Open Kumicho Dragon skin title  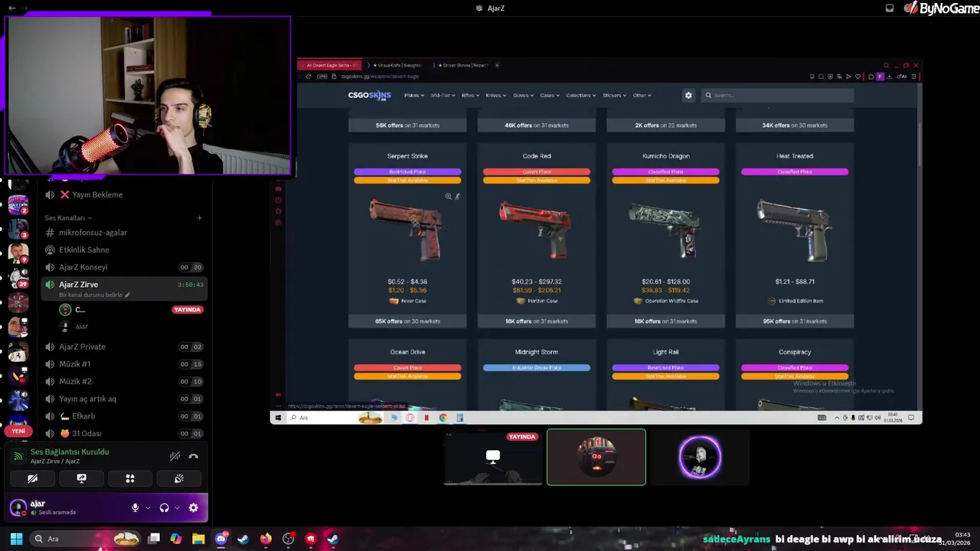(x=666, y=156)
